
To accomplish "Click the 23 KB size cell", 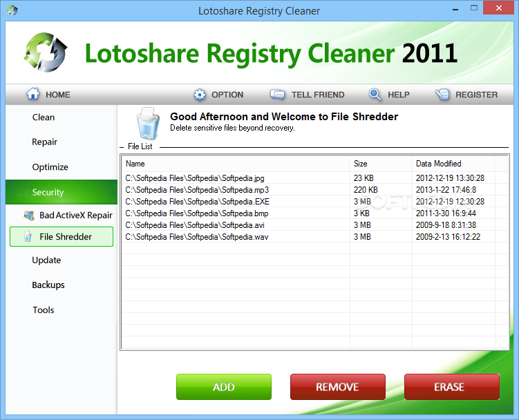I will click(364, 178).
